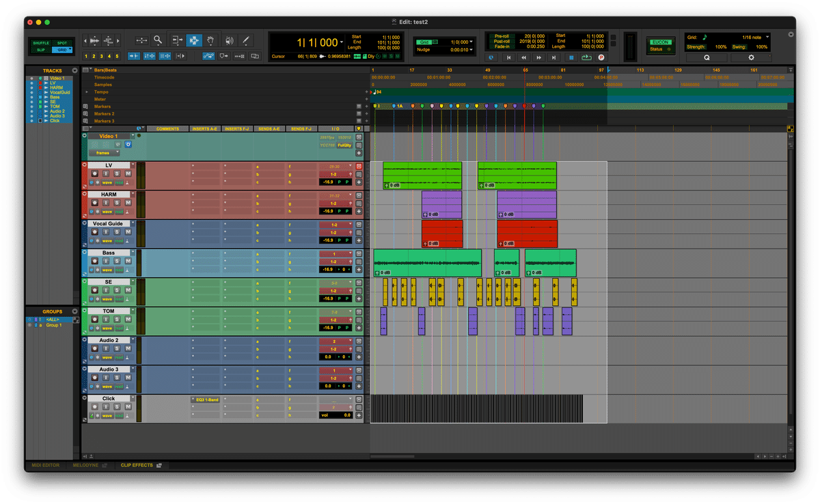Click the Zoom Toggle icon

pyautogui.click(x=141, y=40)
